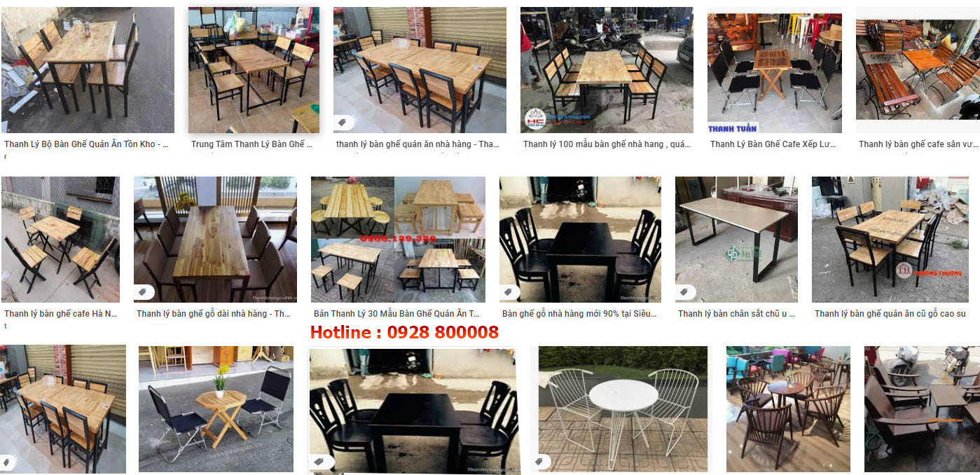Select the octagonal folding table with black chairs thumbnail
This screenshot has height=475, width=980.
[x=216, y=408]
